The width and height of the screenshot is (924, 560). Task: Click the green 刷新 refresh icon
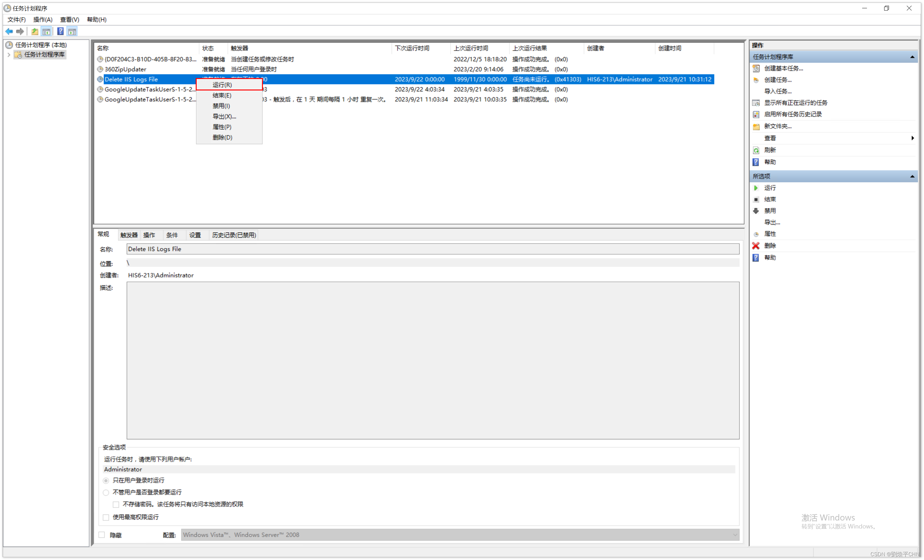[756, 150]
